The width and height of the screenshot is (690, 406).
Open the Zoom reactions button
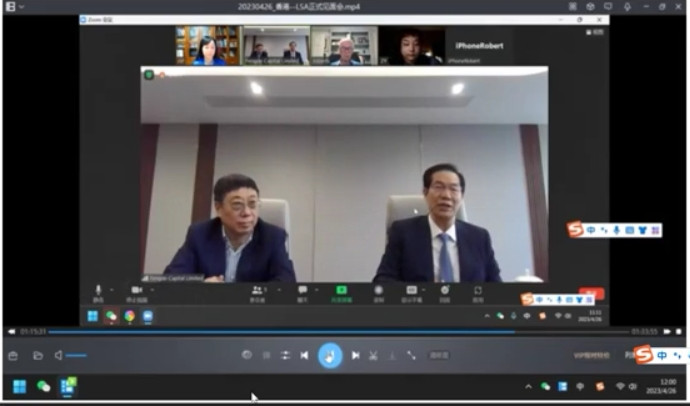[x=445, y=293]
